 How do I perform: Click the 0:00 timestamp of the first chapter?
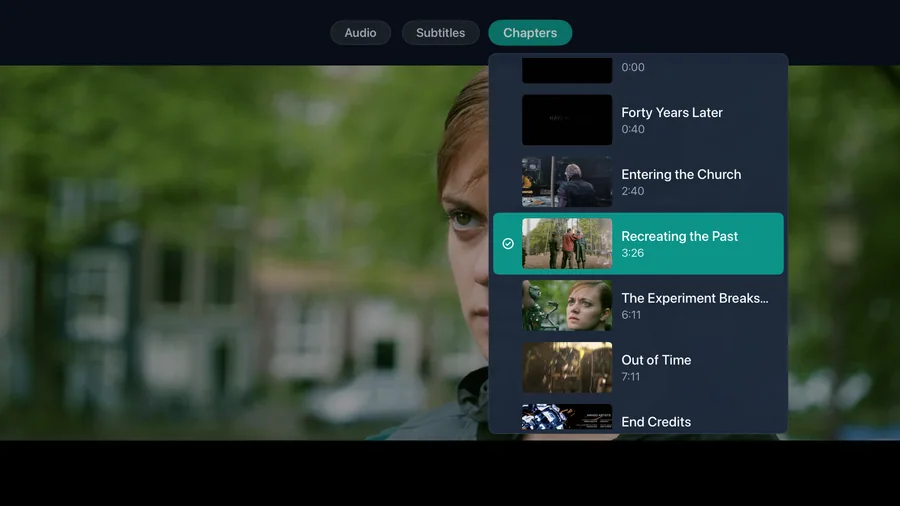pyautogui.click(x=633, y=67)
